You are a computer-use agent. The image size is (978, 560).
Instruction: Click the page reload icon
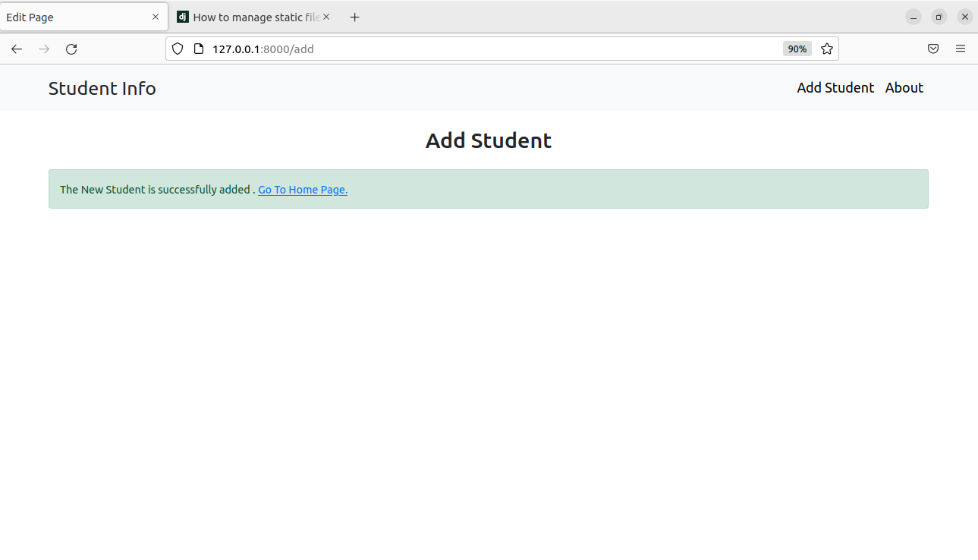pyautogui.click(x=71, y=49)
